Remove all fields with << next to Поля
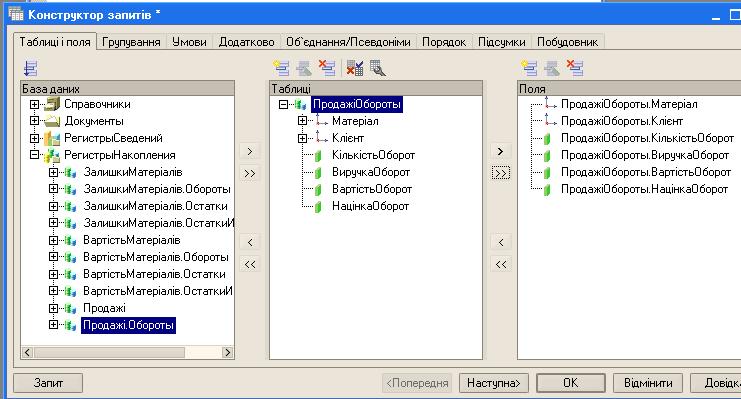The image size is (741, 399). click(x=501, y=264)
